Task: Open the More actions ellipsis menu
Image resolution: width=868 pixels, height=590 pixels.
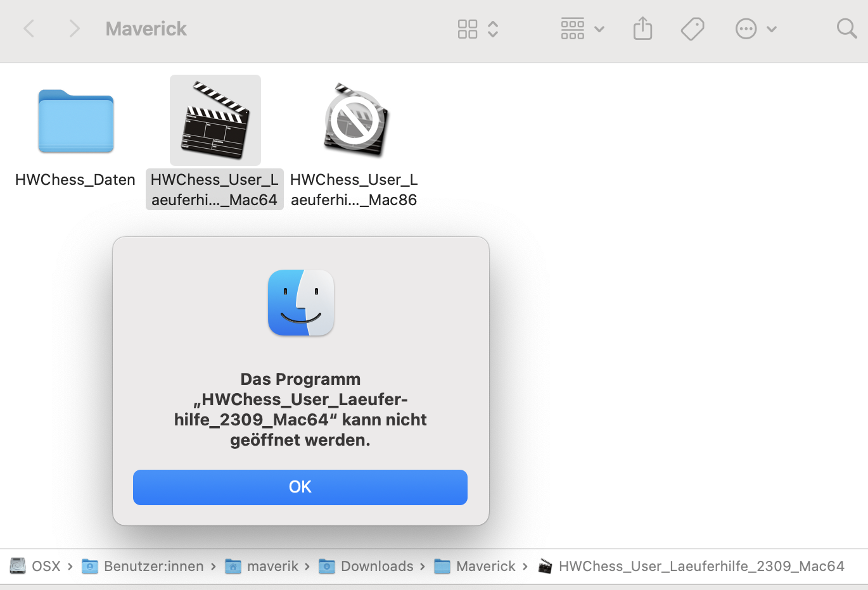Action: point(746,28)
